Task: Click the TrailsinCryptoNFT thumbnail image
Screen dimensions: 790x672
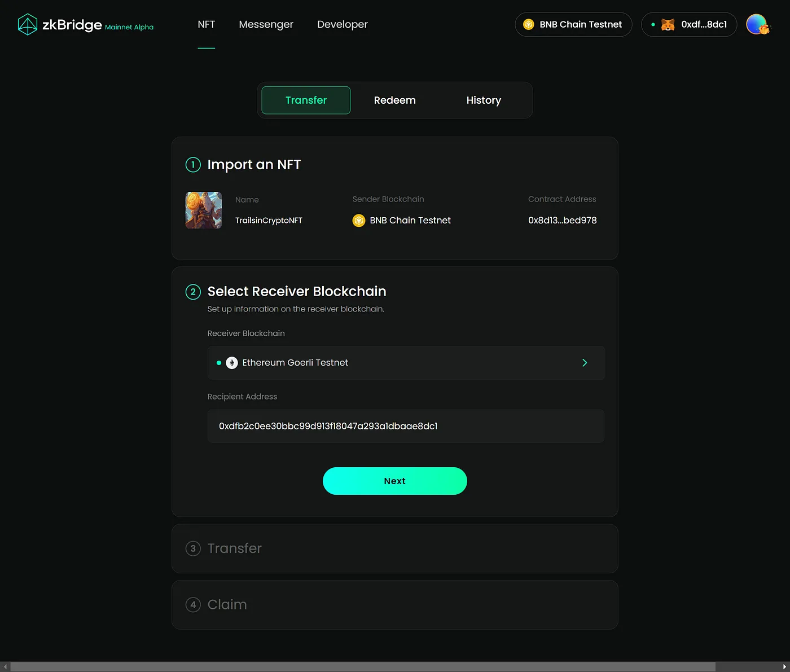Action: pos(204,210)
